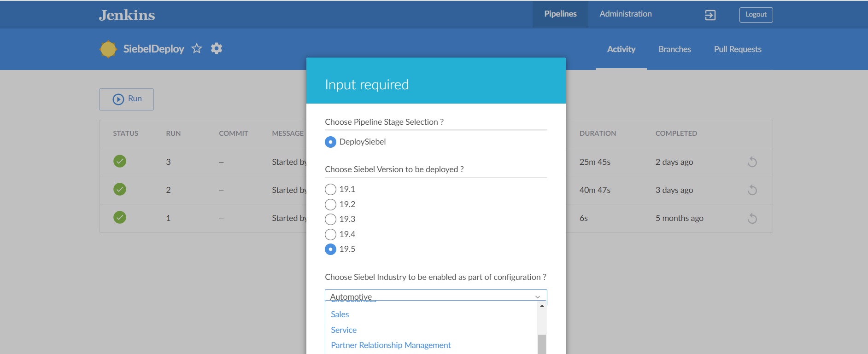The image size is (868, 354).
Task: Open the Siebel Industry Automotive dropdown
Action: [436, 295]
